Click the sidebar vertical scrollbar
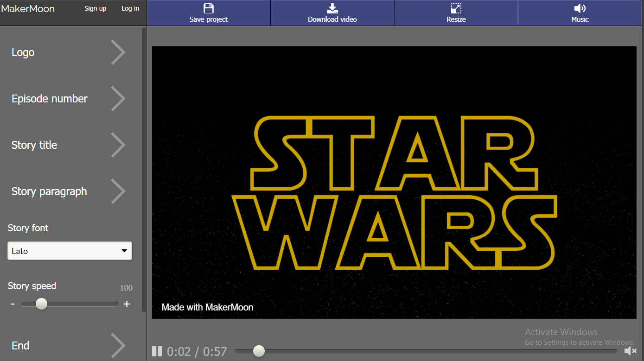Image resolution: width=644 pixels, height=361 pixels. tap(144, 170)
